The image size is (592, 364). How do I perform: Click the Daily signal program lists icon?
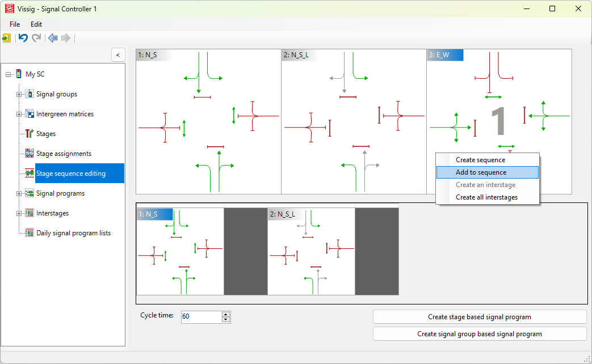(x=30, y=233)
